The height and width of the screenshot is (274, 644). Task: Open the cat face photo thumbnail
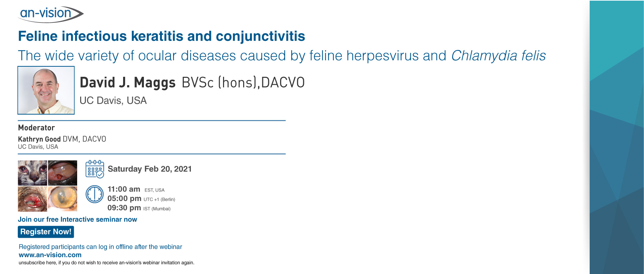33,173
